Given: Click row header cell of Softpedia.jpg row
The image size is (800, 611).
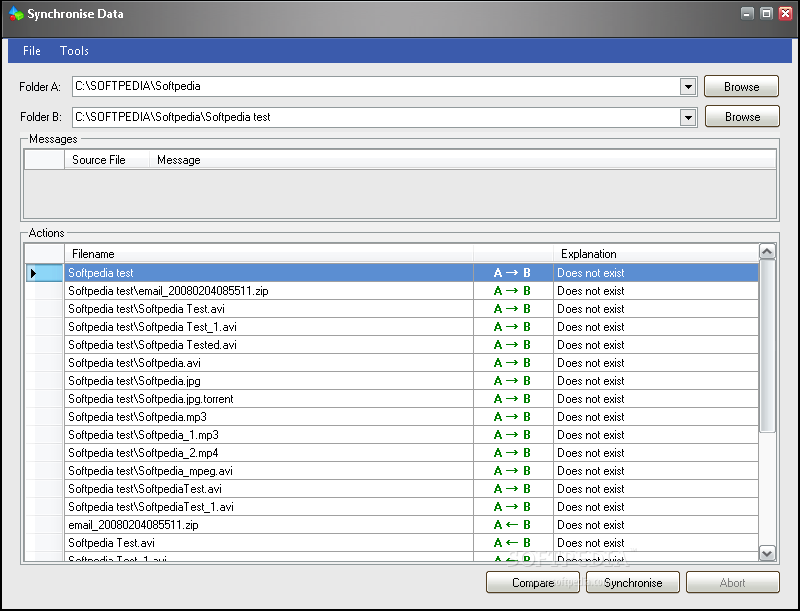Looking at the screenshot, I should pos(44,381).
